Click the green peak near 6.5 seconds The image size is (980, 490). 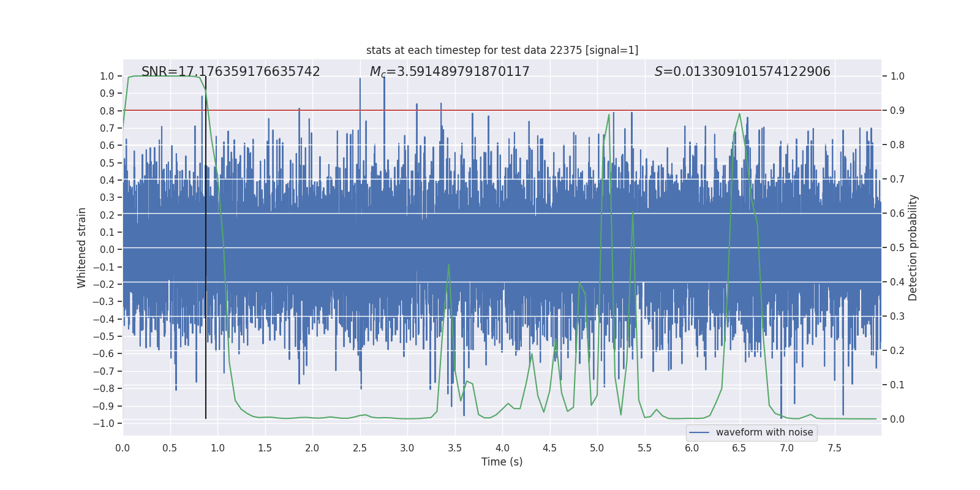[740, 114]
